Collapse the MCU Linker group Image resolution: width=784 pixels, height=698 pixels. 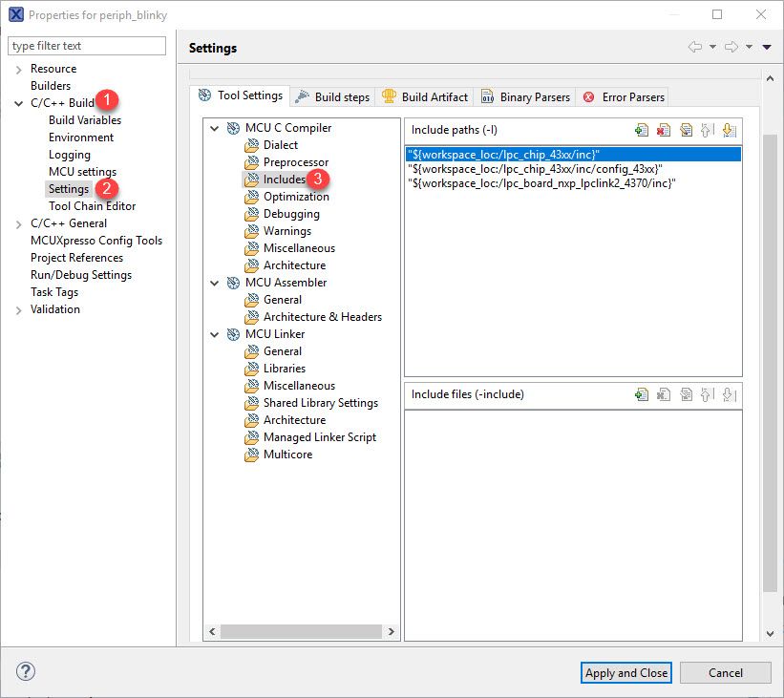click(x=215, y=334)
